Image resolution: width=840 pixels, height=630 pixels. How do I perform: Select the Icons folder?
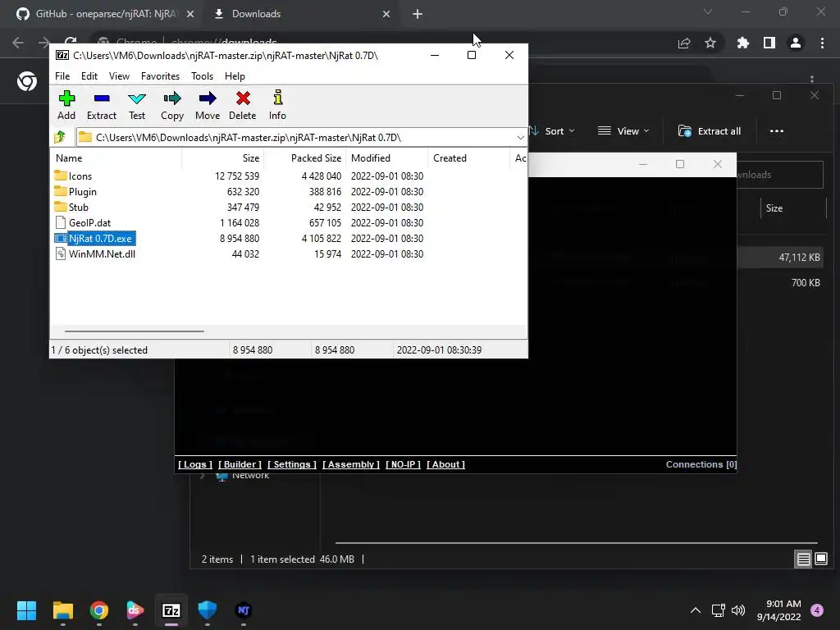80,176
